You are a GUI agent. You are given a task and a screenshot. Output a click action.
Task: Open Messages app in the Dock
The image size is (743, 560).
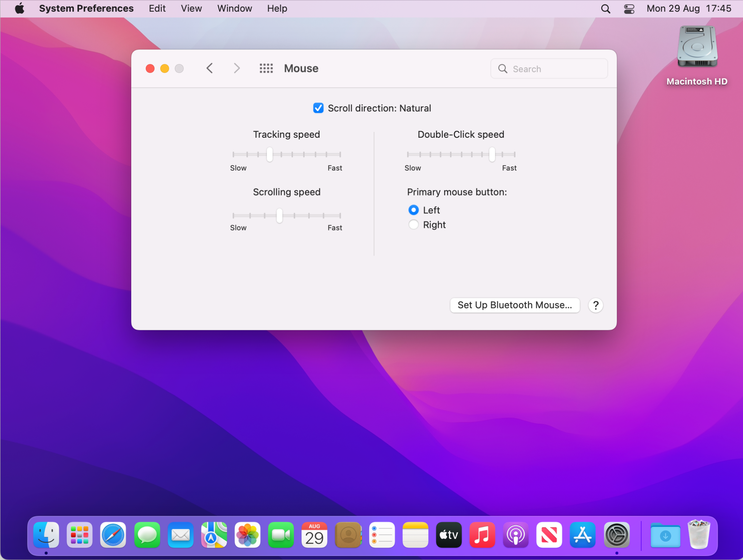click(147, 535)
